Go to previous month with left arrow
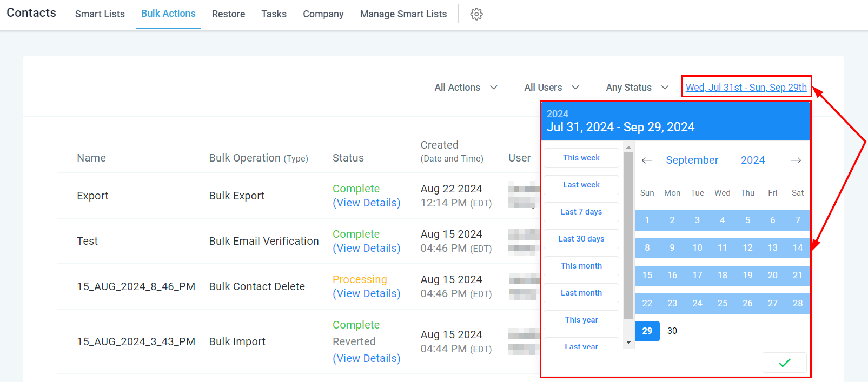 [x=647, y=160]
